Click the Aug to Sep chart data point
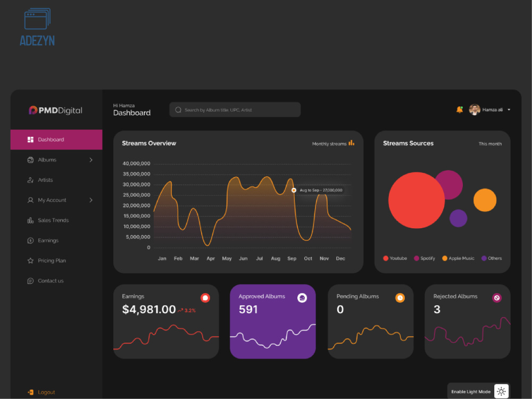532x399 pixels. click(294, 190)
